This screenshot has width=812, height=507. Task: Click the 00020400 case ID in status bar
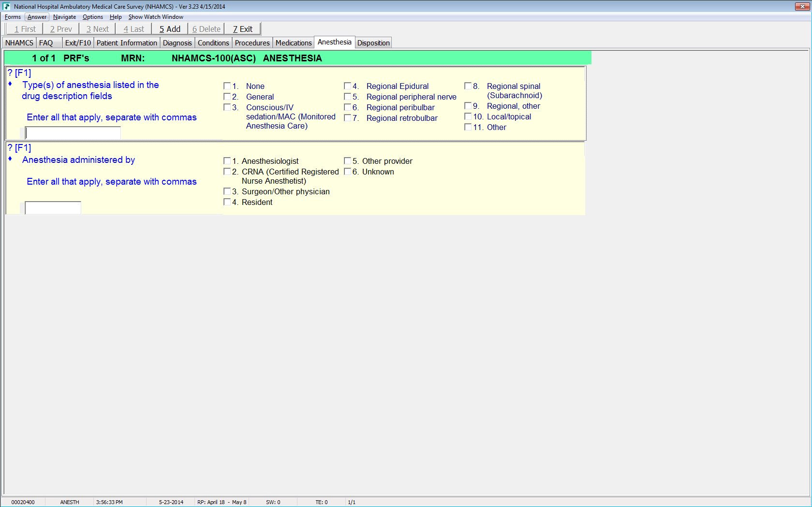click(x=23, y=502)
